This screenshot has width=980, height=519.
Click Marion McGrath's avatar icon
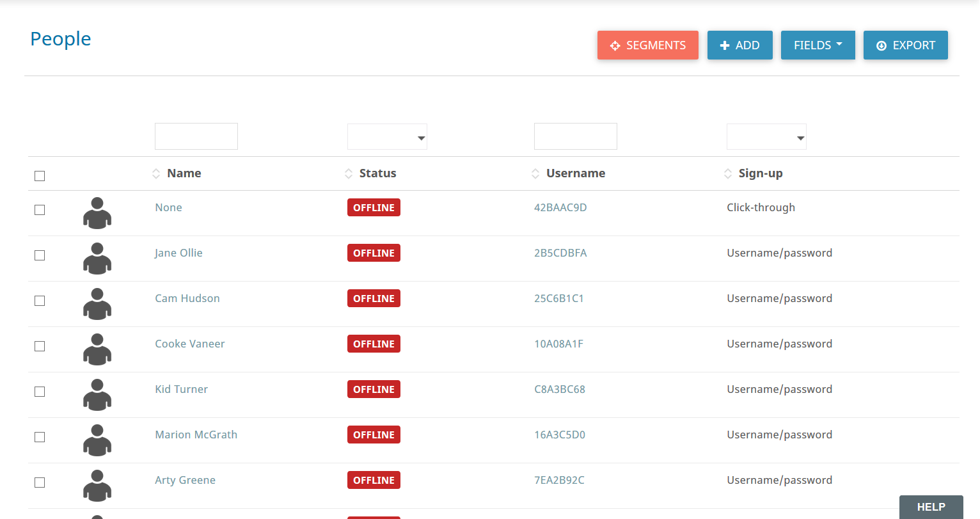(x=97, y=440)
